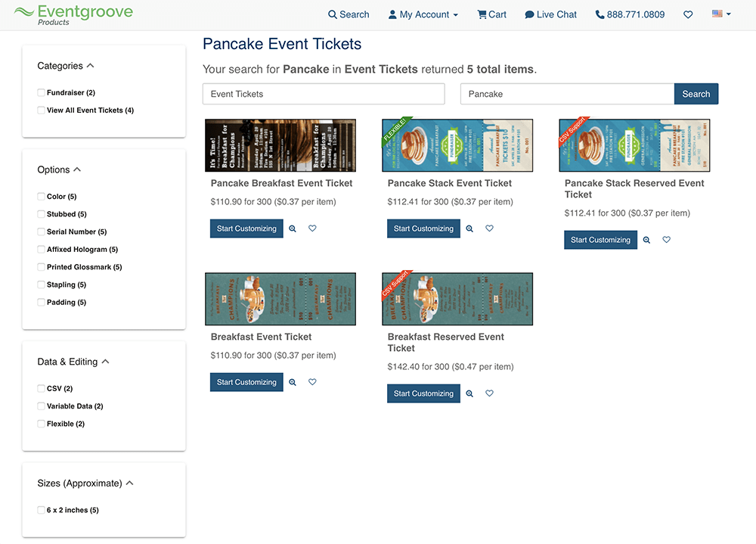Open the country flag language dropdown
This screenshot has height=544, width=756.
click(721, 14)
